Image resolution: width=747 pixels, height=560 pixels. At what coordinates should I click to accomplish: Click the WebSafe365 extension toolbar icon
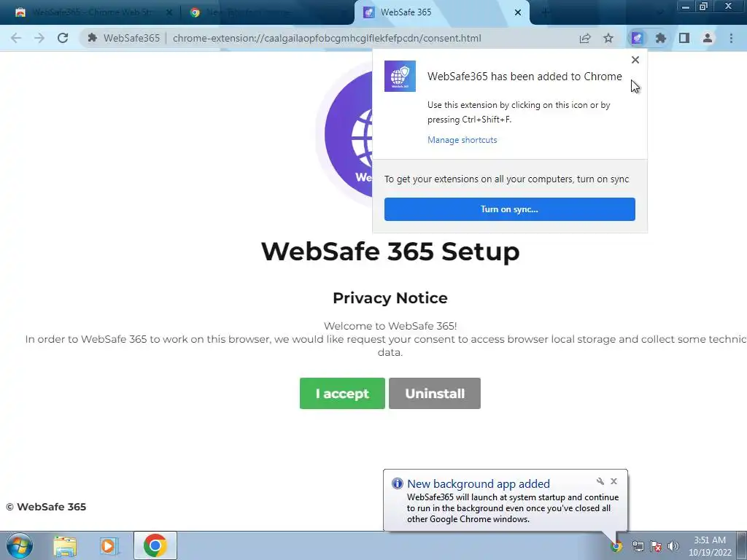[637, 38]
